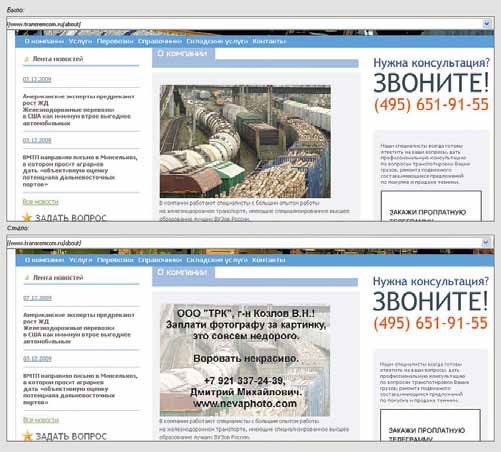The image size is (501, 452).
Task: Click 'ЗАКАЖИ ПРОПЛАТНУЮ ТЕЛЕГРАММУ' box in 'Стало' screenshot
Action: (x=430, y=425)
